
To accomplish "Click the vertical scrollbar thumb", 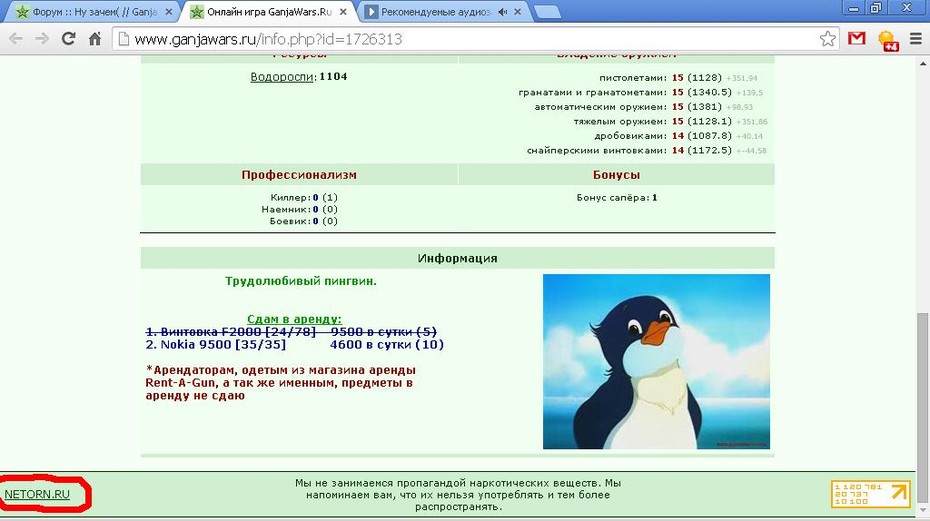I will pos(922,406).
